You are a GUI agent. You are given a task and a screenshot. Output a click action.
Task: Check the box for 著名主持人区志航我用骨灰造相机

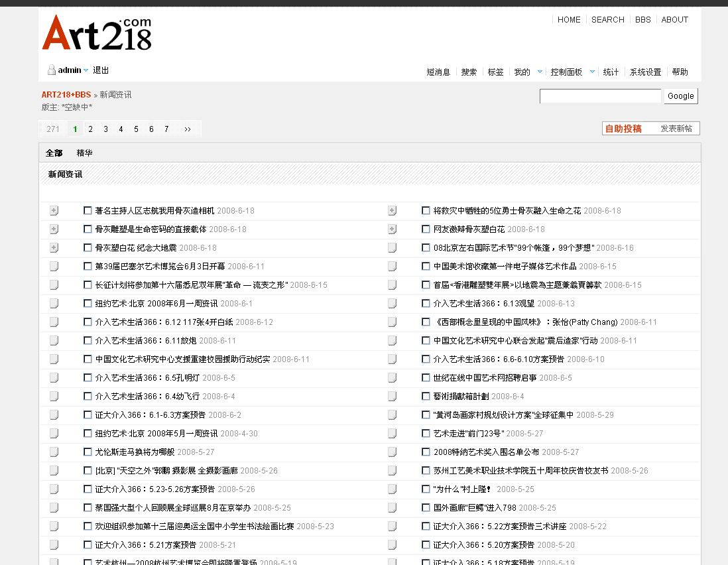(x=88, y=210)
